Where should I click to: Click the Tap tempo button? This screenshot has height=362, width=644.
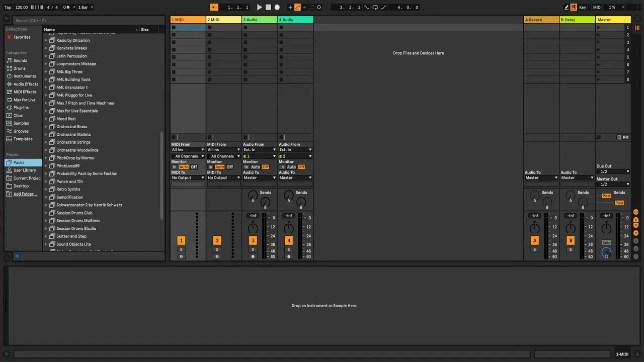tap(8, 8)
